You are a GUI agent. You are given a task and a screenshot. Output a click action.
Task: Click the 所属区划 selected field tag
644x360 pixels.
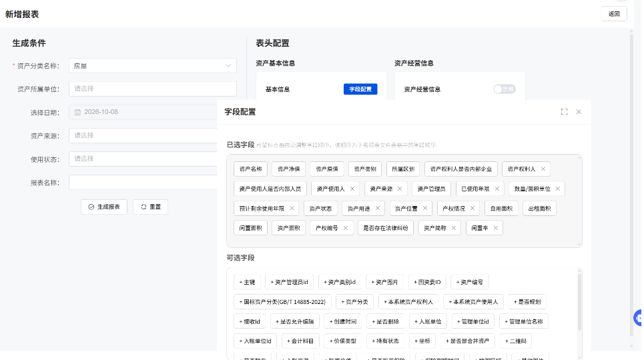403,169
